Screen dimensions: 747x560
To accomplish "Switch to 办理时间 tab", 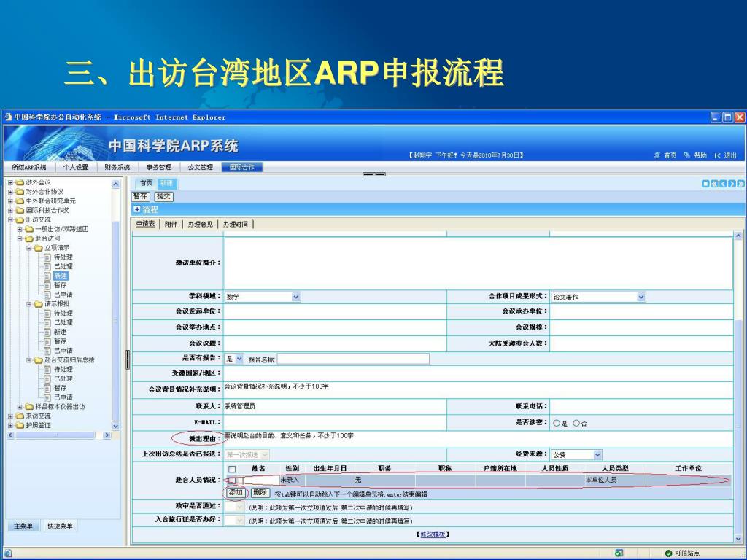I will coord(236,225).
